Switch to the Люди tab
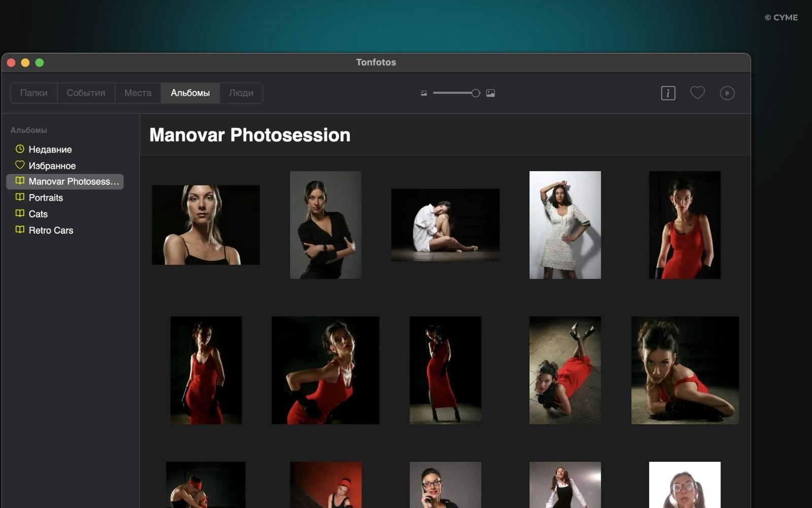 [241, 93]
